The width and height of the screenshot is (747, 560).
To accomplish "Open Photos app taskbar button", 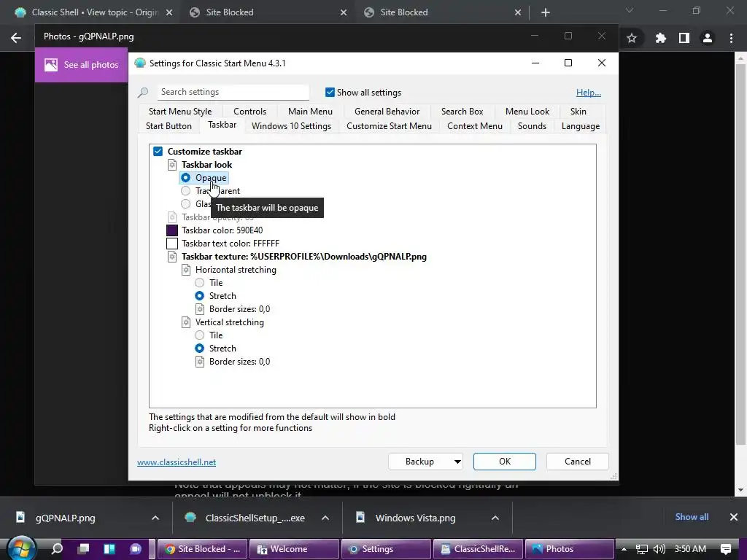I will tap(569, 549).
